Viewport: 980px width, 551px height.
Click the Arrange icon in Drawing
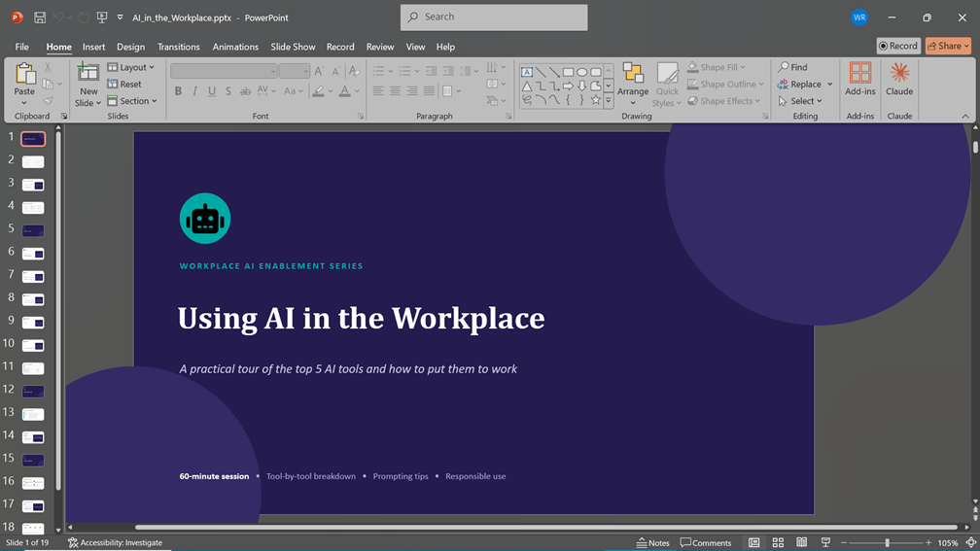(633, 85)
